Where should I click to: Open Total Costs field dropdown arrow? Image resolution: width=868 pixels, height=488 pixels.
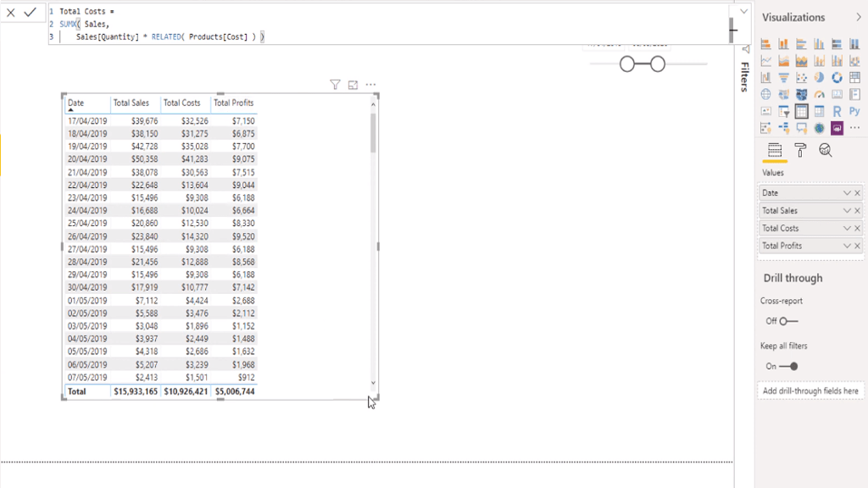click(x=847, y=229)
